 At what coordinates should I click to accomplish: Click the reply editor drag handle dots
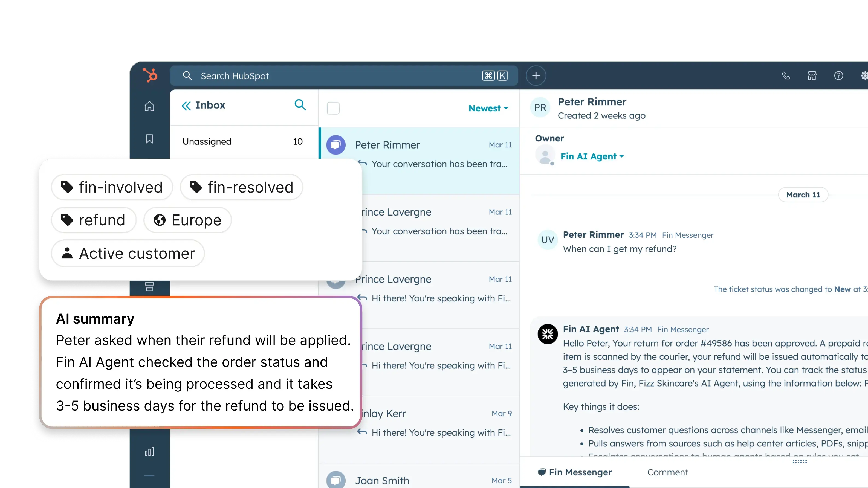coord(800,461)
